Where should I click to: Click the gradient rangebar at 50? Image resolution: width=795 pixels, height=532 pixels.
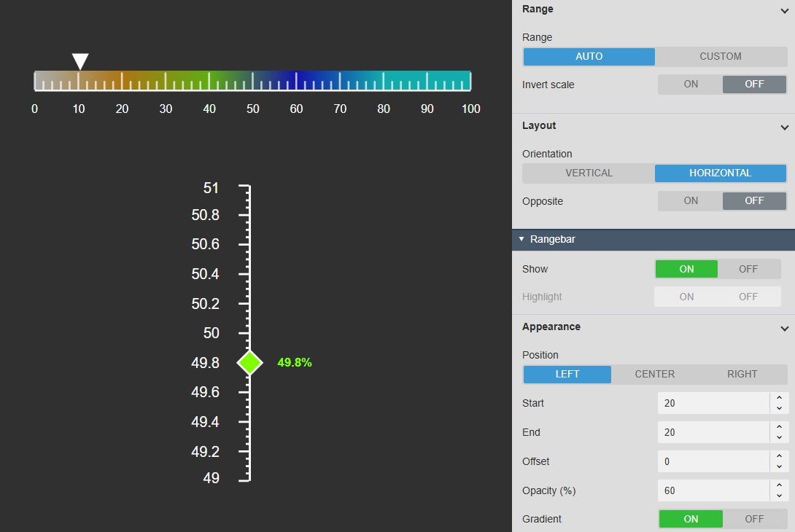click(252, 80)
